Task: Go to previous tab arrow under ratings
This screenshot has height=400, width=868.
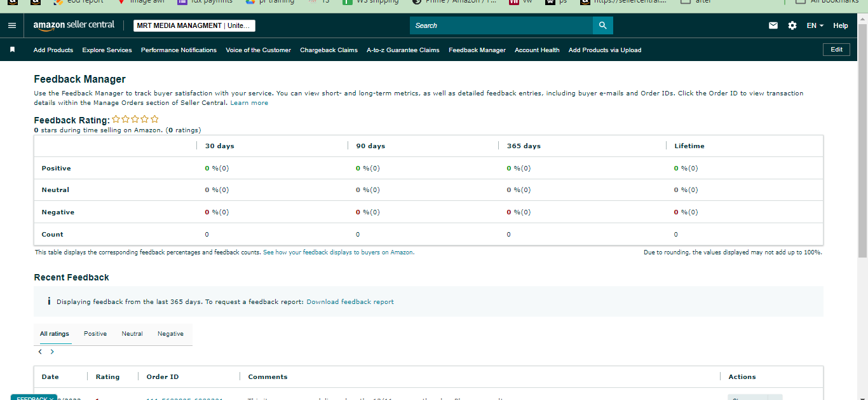Action: tap(41, 352)
